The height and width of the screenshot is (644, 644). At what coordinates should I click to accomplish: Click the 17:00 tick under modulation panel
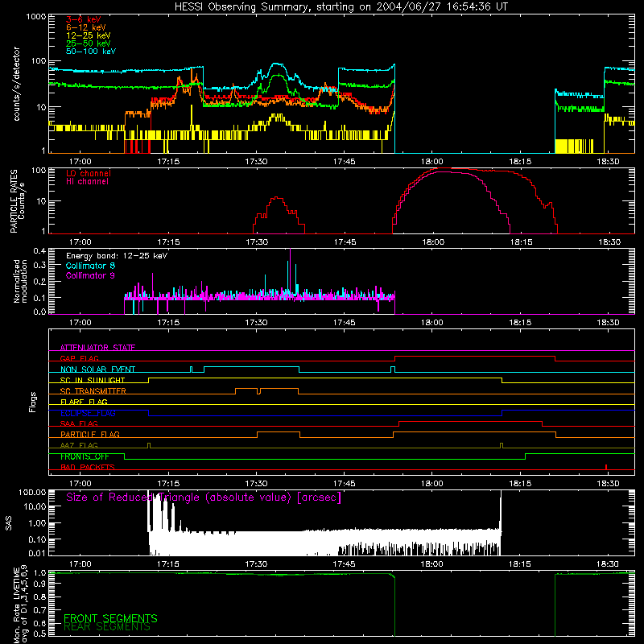[x=80, y=323]
